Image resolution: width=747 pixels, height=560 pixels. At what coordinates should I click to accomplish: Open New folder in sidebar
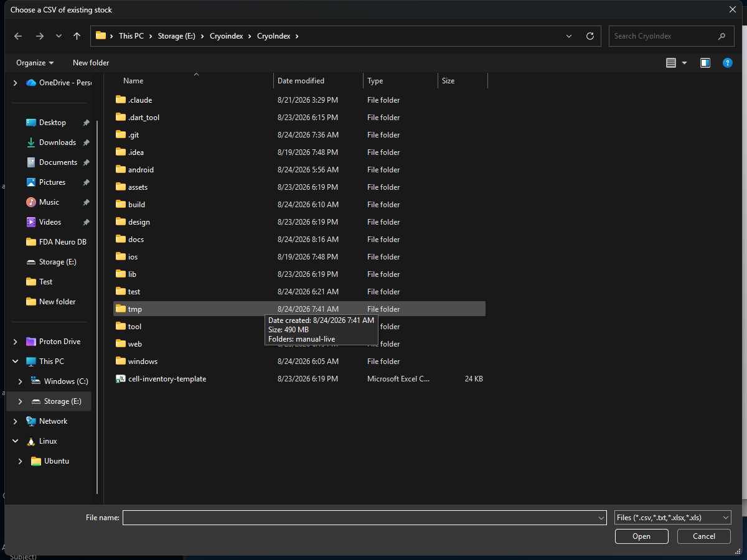(x=52, y=302)
